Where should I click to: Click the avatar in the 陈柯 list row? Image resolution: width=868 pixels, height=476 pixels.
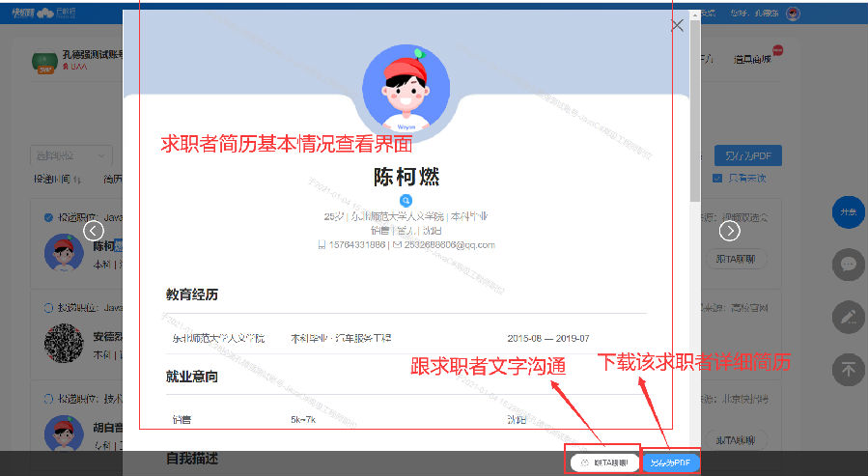point(64,254)
